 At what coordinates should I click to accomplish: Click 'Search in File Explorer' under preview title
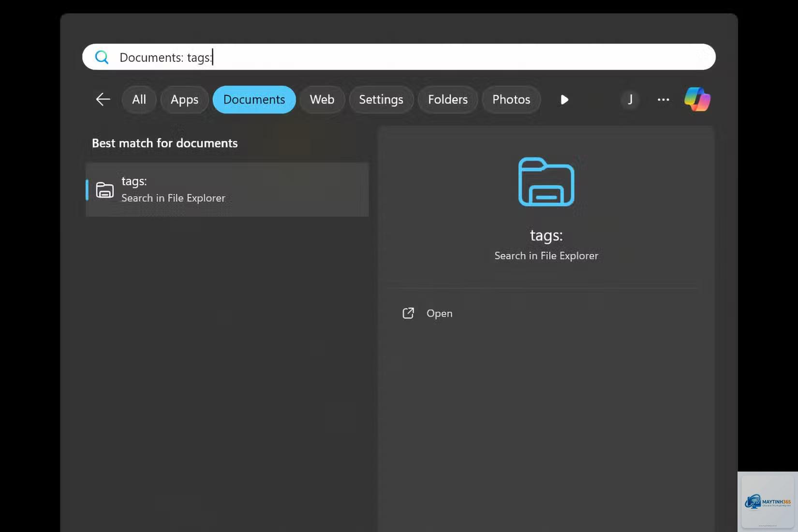point(546,256)
